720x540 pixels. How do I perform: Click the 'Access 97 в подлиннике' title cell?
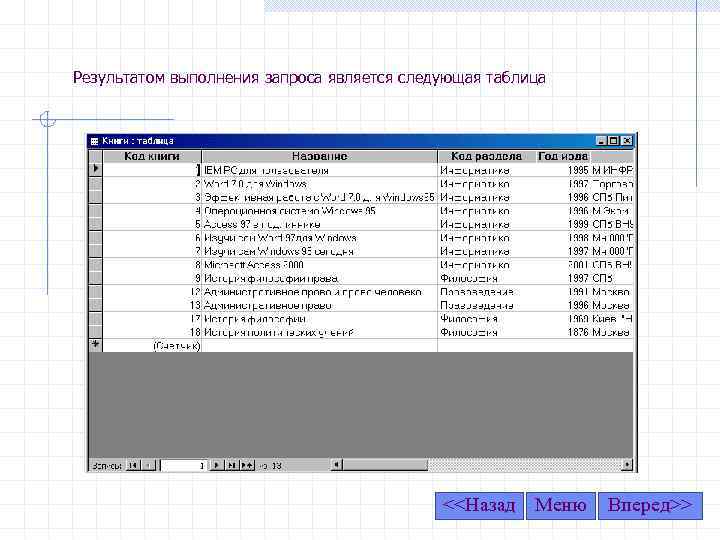point(320,225)
